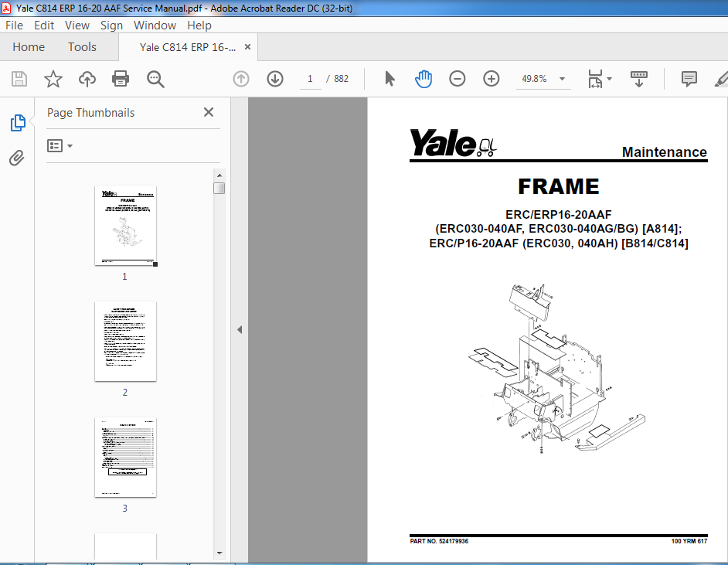Image resolution: width=728 pixels, height=565 pixels.
Task: Open the View menu
Action: click(77, 26)
